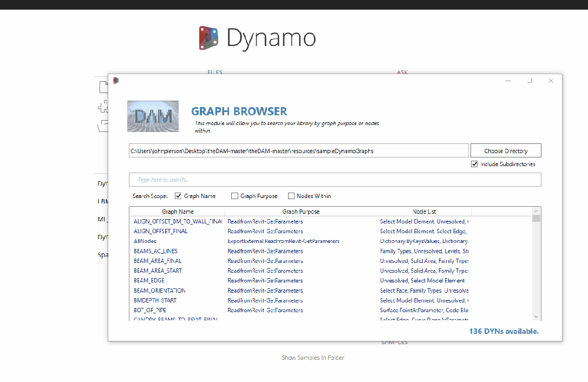Viewport: 588px width, 382px height.
Task: Click the Node List column header
Action: point(424,212)
